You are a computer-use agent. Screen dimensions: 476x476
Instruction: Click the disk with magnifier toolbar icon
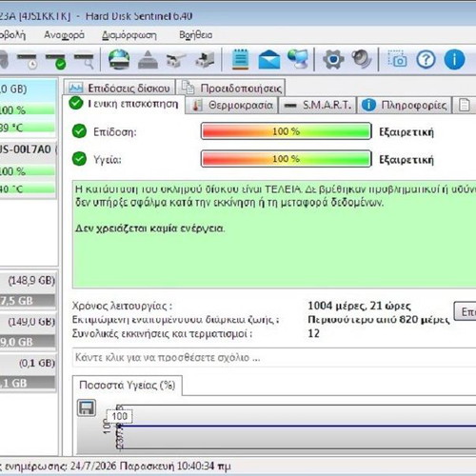coord(84,60)
